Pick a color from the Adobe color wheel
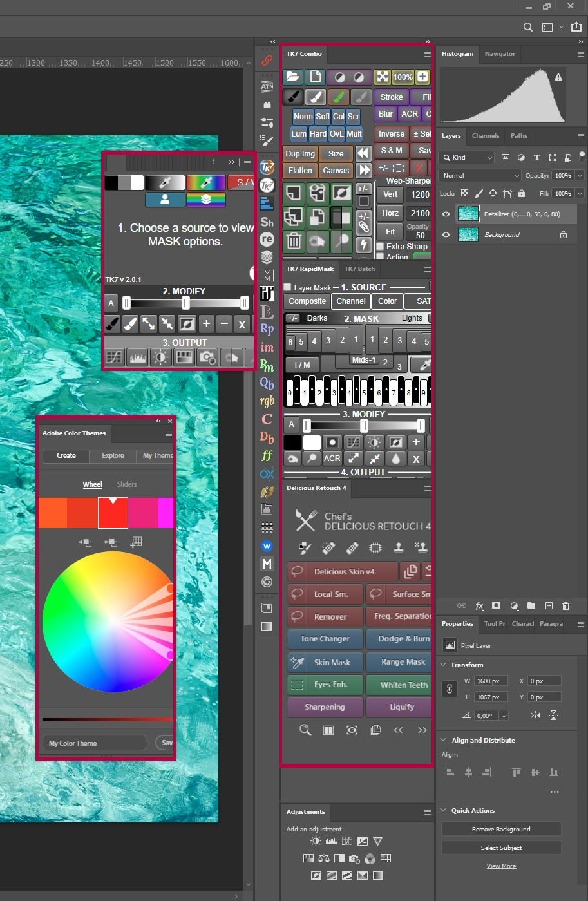Image resolution: width=588 pixels, height=901 pixels. tap(107, 621)
